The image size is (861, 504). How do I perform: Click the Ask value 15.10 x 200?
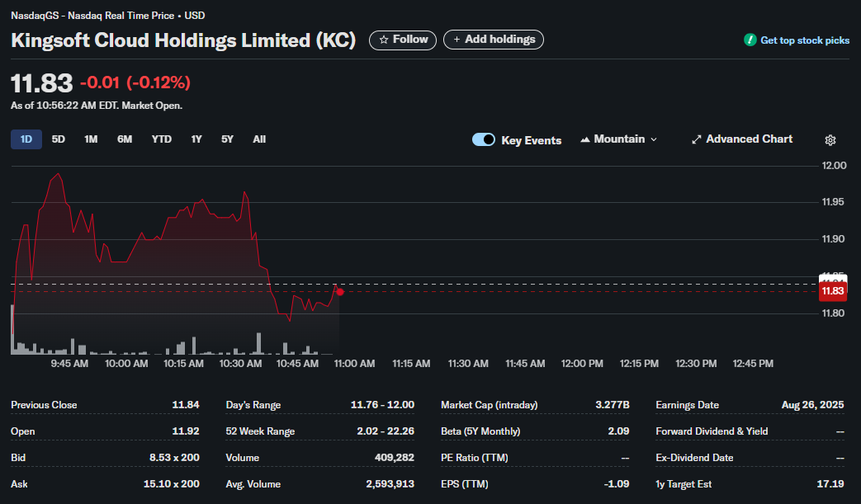pyautogui.click(x=172, y=483)
